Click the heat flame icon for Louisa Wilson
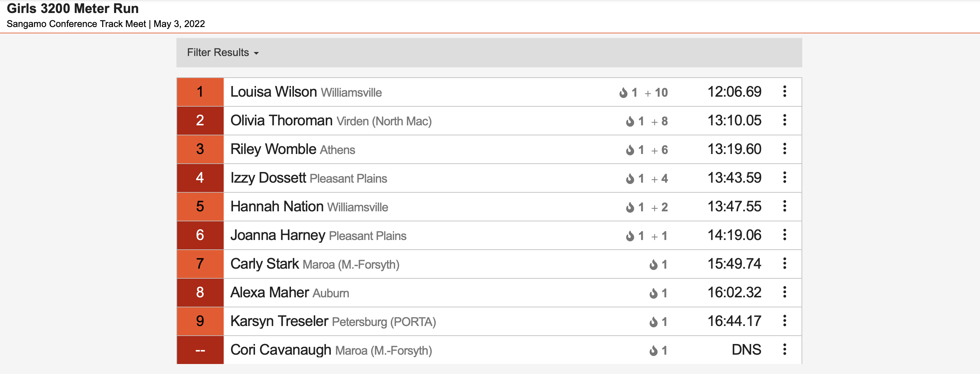Viewport: 980px width, 374px height. click(x=623, y=93)
